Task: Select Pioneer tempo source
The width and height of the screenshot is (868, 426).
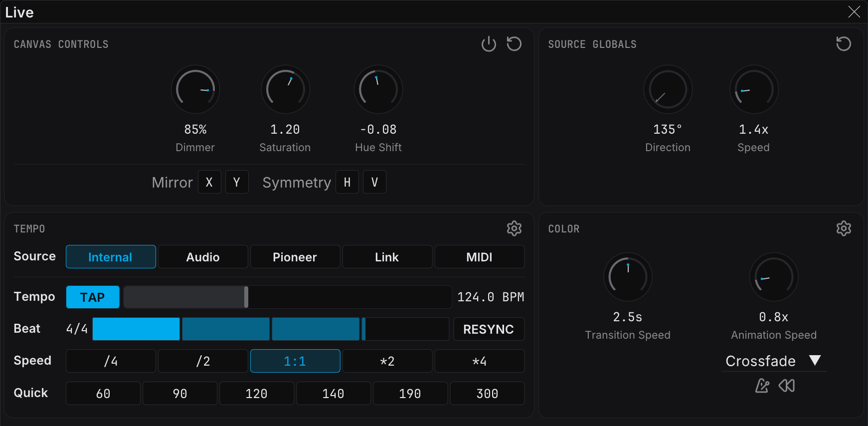Action: 295,257
